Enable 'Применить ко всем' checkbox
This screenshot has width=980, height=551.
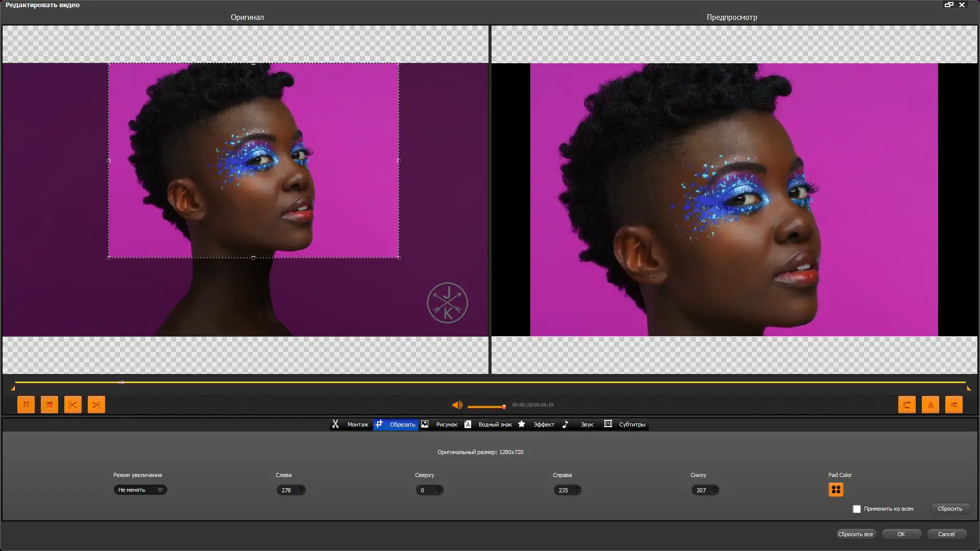[x=857, y=509]
